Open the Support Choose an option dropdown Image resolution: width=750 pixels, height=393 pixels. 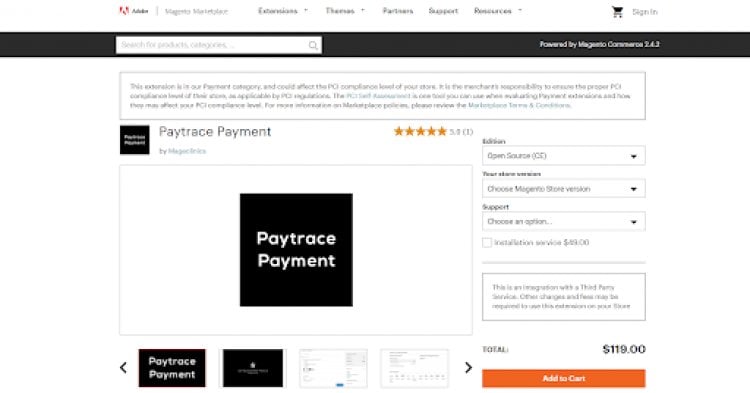click(x=563, y=222)
